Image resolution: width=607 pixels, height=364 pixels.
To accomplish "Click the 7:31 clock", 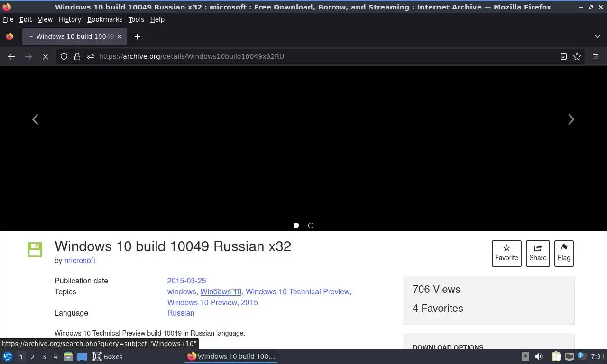I will (598, 356).
